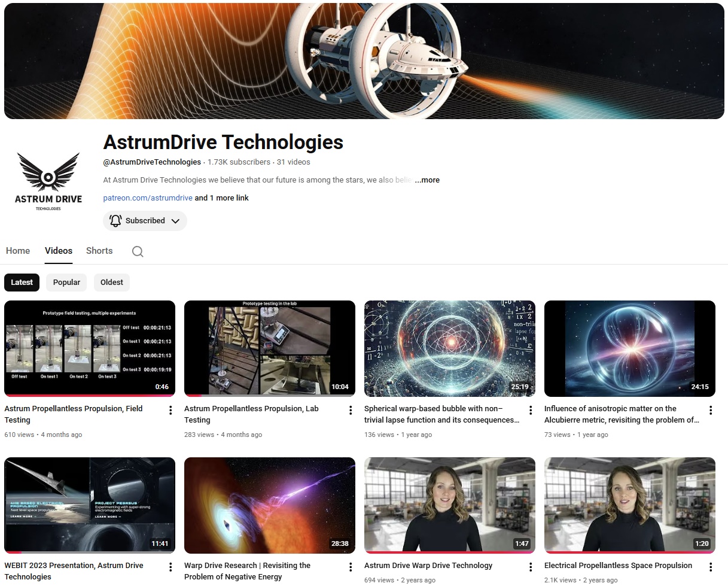Screen dimensions: 728x586
Task: Switch to the Home tab
Action: tap(17, 251)
